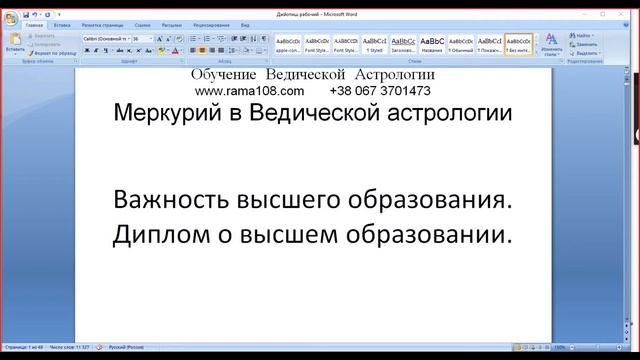Select the Название style

coord(432,44)
